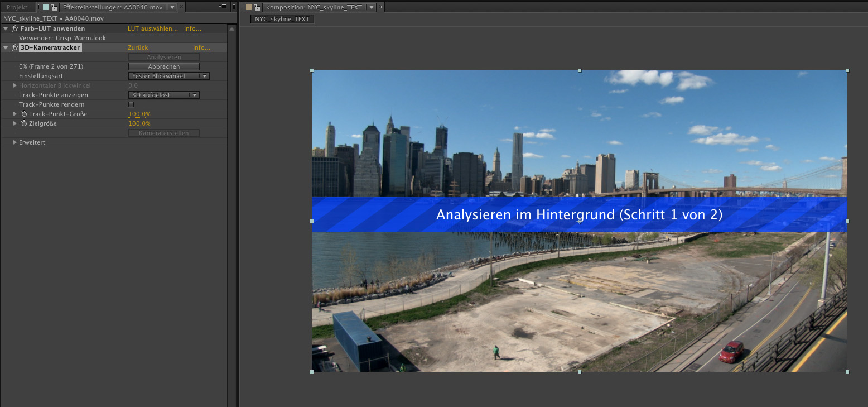Open the Track-Punkte anzeigen dropdown

[163, 95]
